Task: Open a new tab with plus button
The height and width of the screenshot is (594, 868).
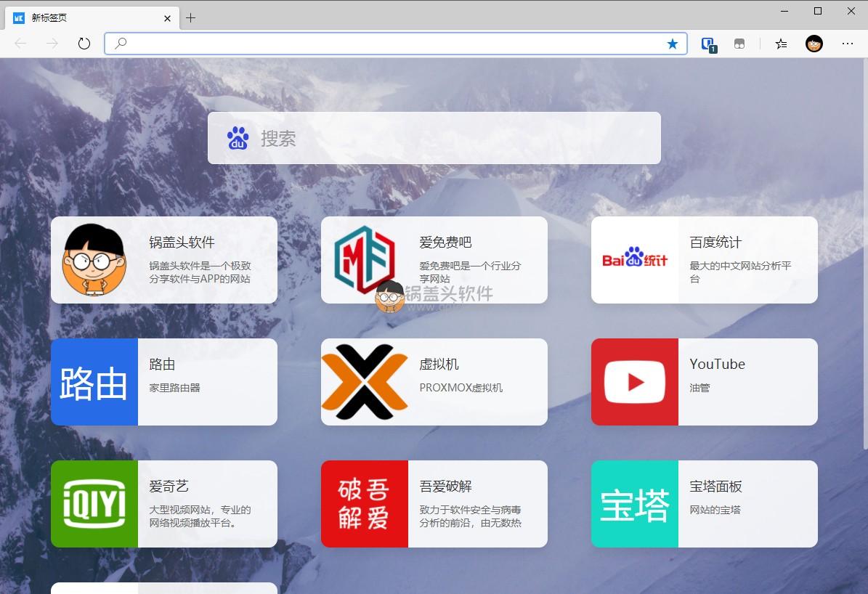Action: pos(191,18)
